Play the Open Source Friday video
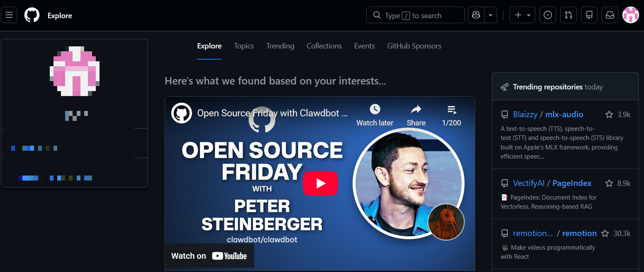 point(320,183)
